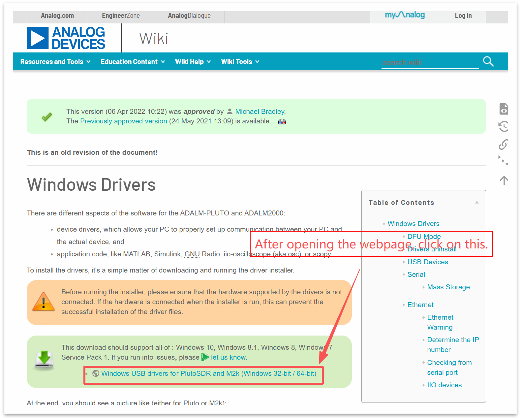521x420 pixels.
Task: Click Log In
Action: point(463,16)
